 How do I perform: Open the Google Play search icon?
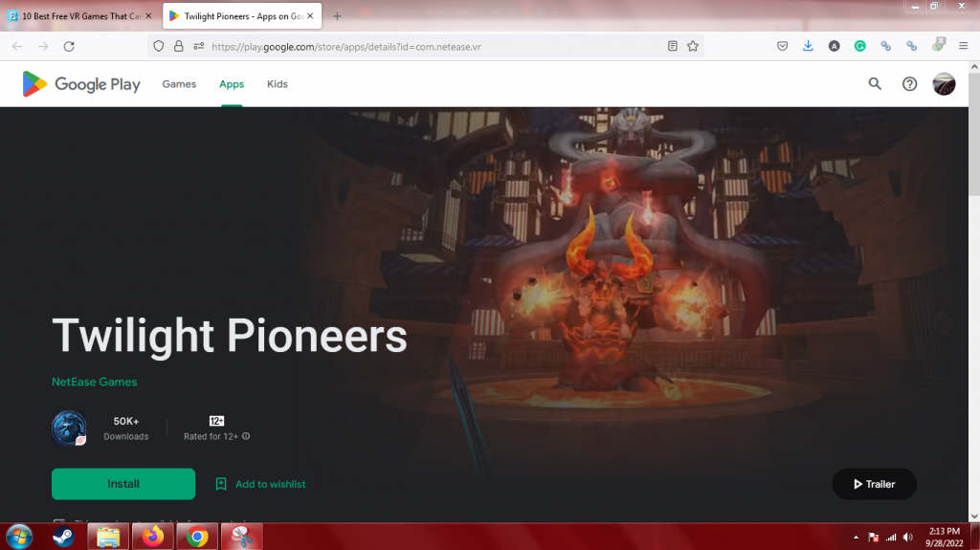tap(875, 84)
